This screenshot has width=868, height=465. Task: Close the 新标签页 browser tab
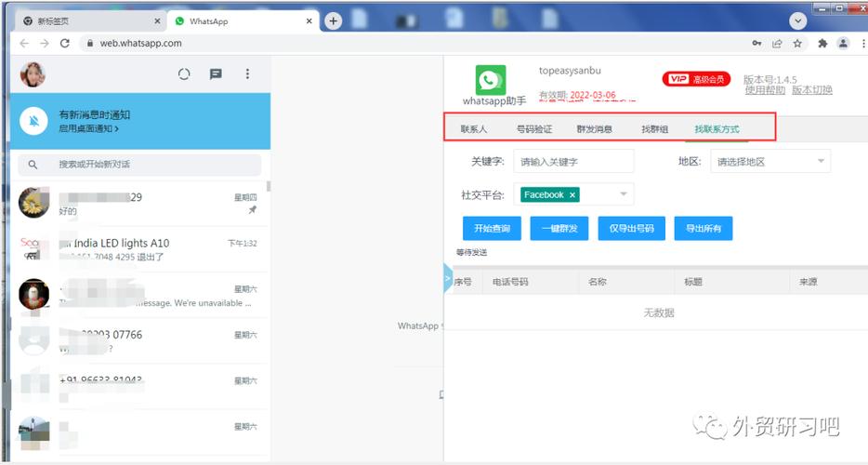(x=157, y=21)
